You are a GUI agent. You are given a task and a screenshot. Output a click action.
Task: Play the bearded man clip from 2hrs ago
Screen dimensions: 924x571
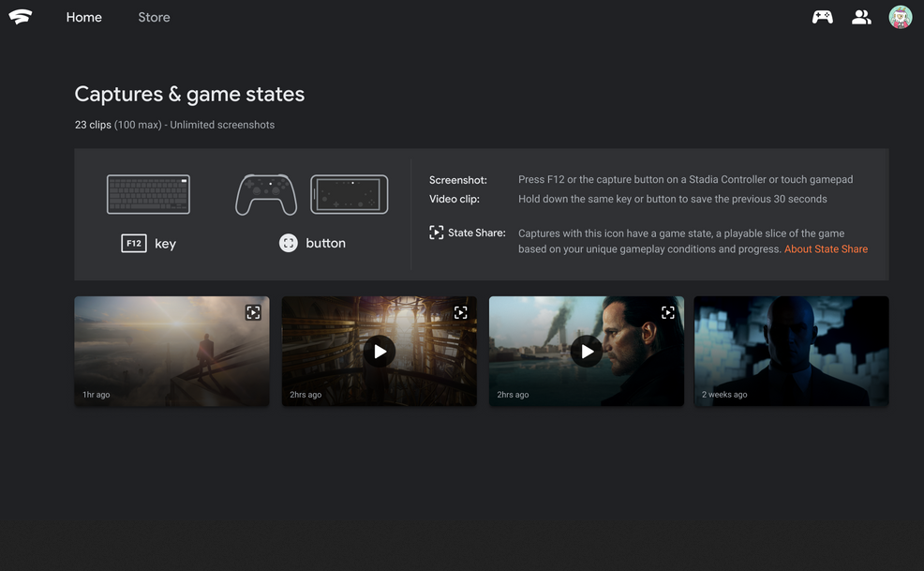(x=587, y=352)
